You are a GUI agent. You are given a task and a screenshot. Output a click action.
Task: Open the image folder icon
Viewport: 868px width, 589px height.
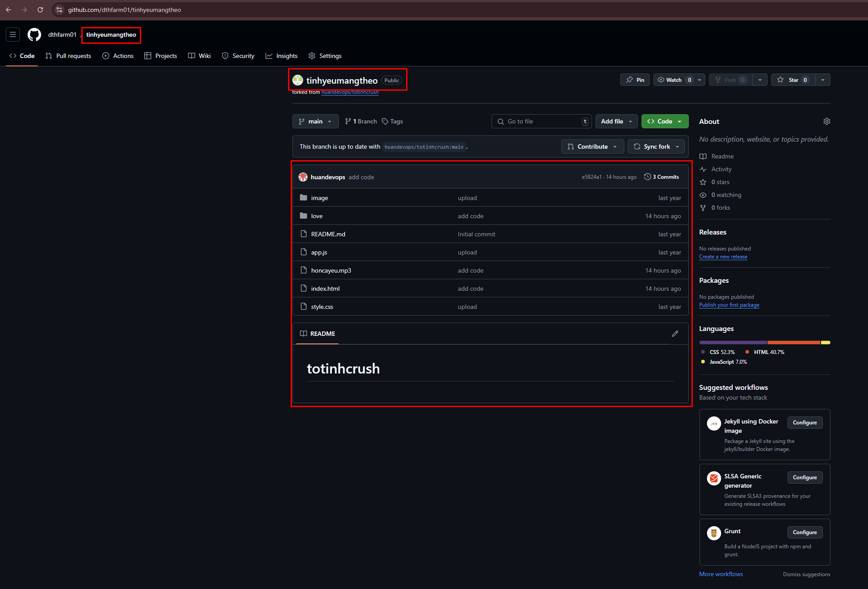point(303,198)
